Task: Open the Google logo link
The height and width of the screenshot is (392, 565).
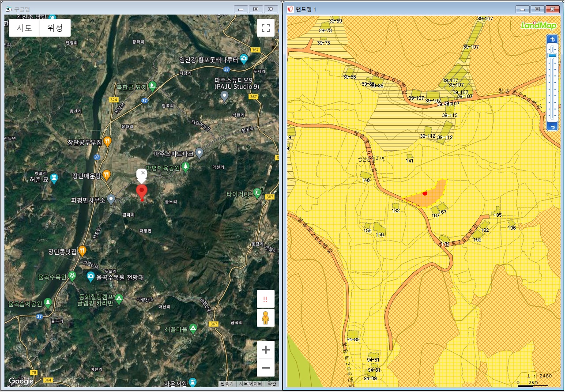Action: point(21,381)
